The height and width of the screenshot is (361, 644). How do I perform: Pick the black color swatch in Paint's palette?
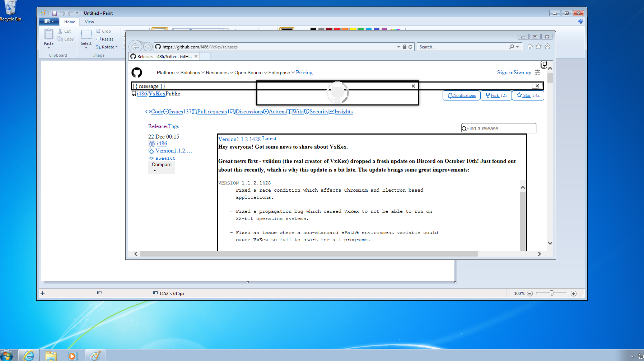point(313,29)
